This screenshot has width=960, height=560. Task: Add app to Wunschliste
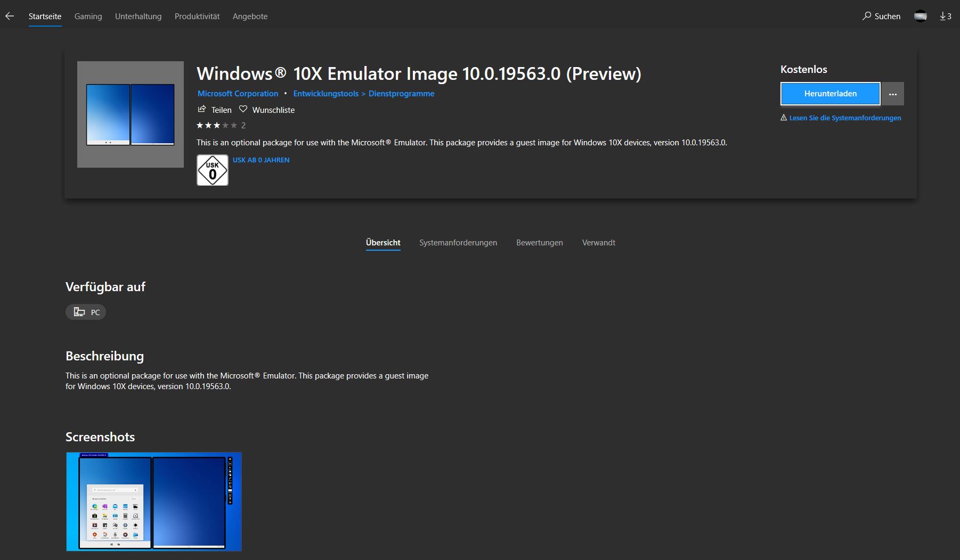coord(267,110)
